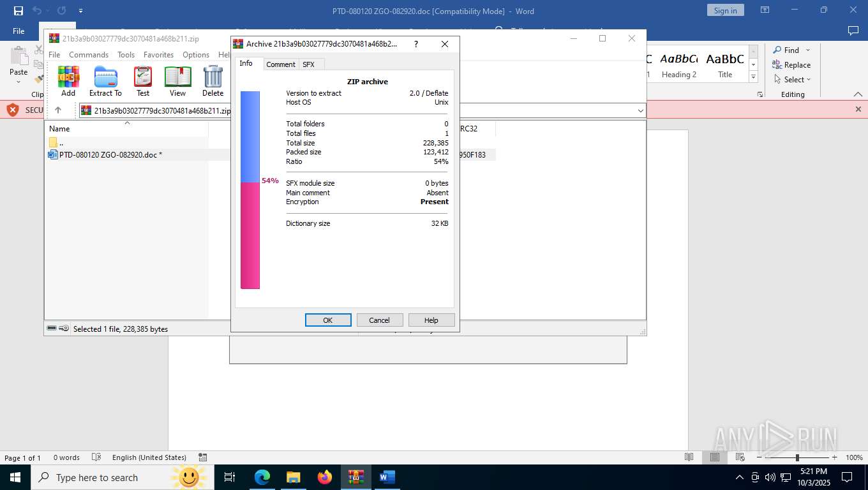The image size is (868, 490).
Task: Open the Word File tab
Action: 19,31
